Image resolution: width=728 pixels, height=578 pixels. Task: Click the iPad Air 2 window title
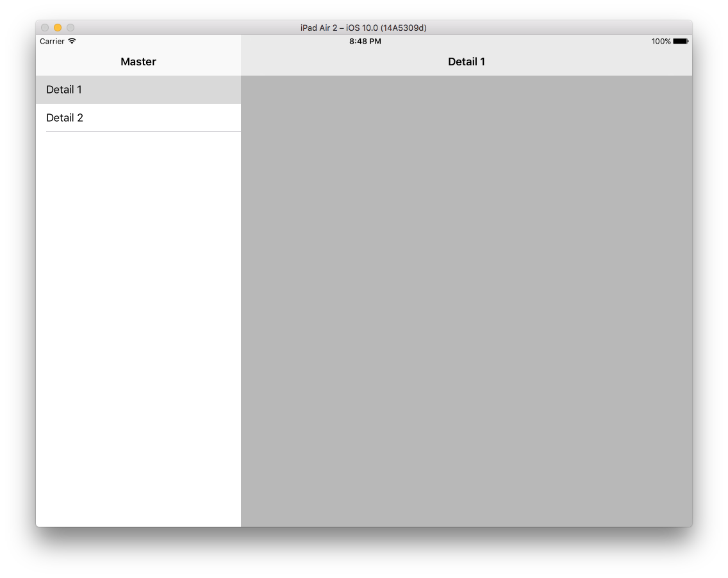point(363,28)
